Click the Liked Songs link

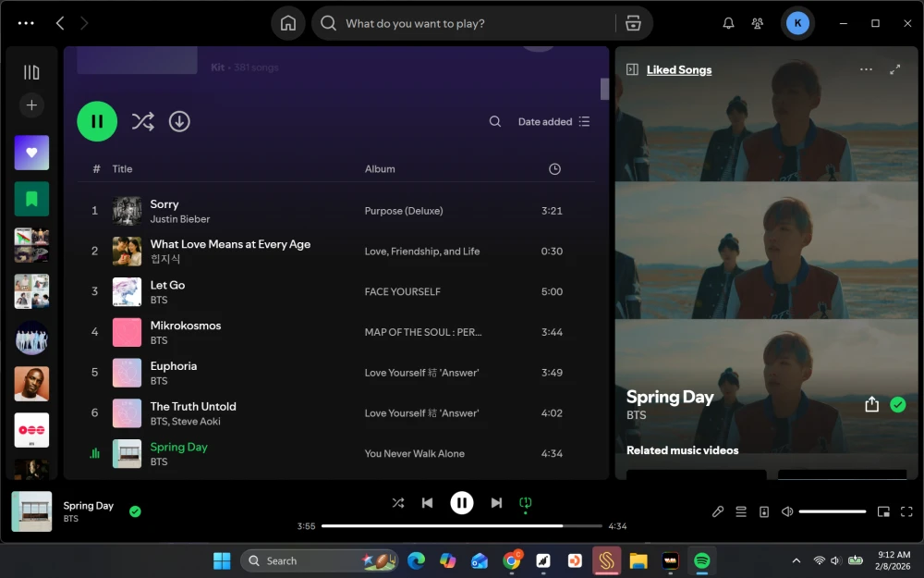pyautogui.click(x=679, y=69)
